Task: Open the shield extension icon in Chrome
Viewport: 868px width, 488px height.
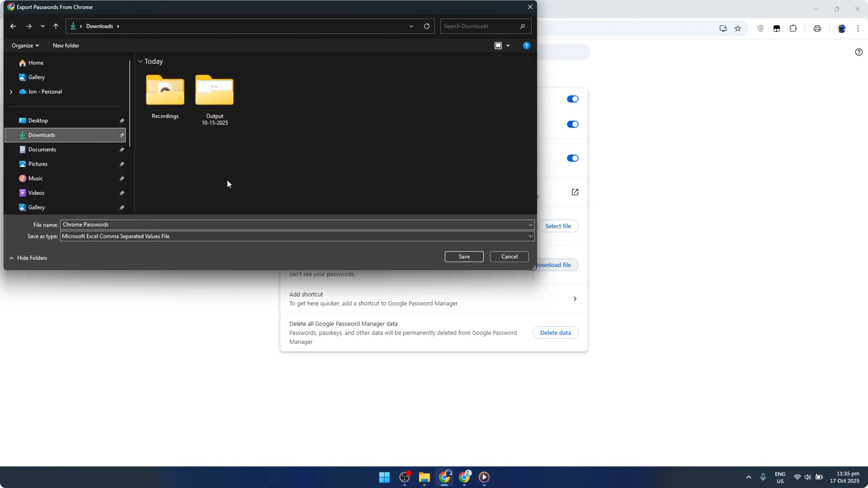Action: coord(760,29)
